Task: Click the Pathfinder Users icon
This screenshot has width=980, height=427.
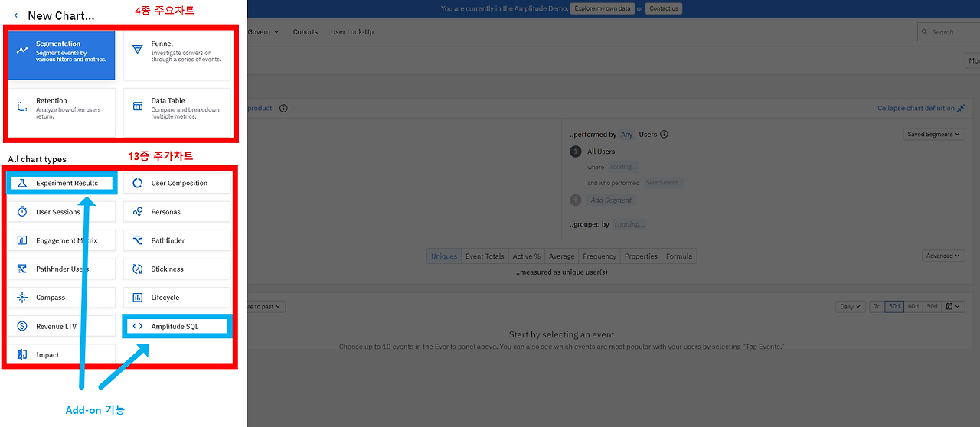Action: [x=22, y=269]
